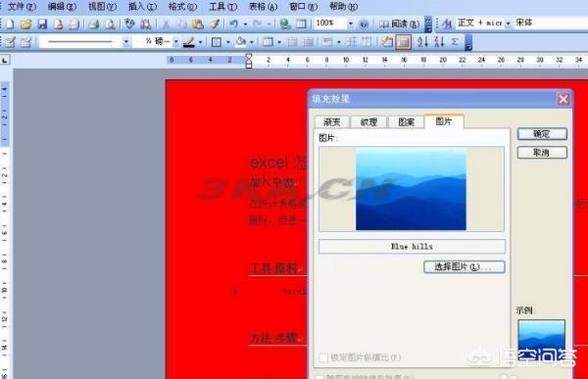The width and height of the screenshot is (588, 379).
Task: Expand the line style dropdown
Action: pyautogui.click(x=126, y=42)
